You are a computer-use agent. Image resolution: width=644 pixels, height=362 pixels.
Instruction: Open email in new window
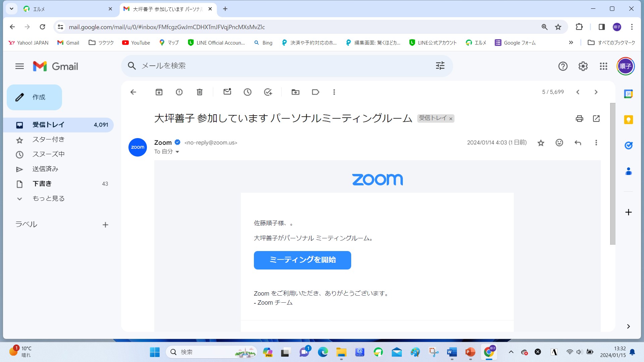pyautogui.click(x=596, y=119)
